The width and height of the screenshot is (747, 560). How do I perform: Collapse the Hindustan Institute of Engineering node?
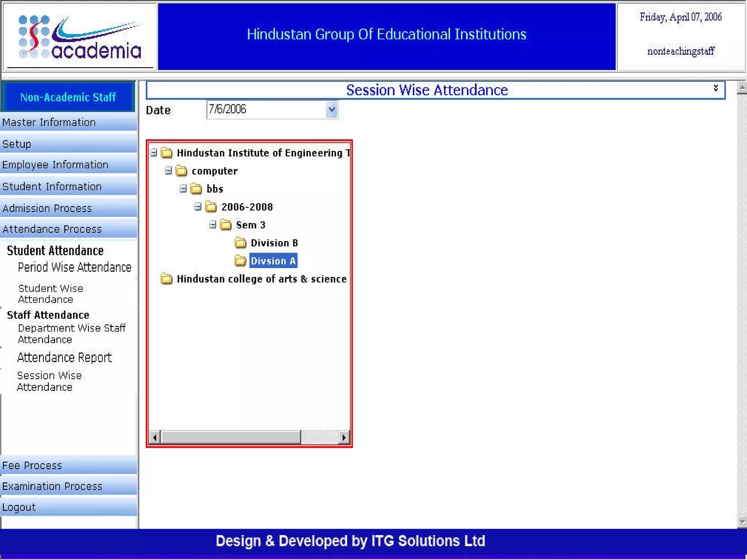(x=154, y=152)
